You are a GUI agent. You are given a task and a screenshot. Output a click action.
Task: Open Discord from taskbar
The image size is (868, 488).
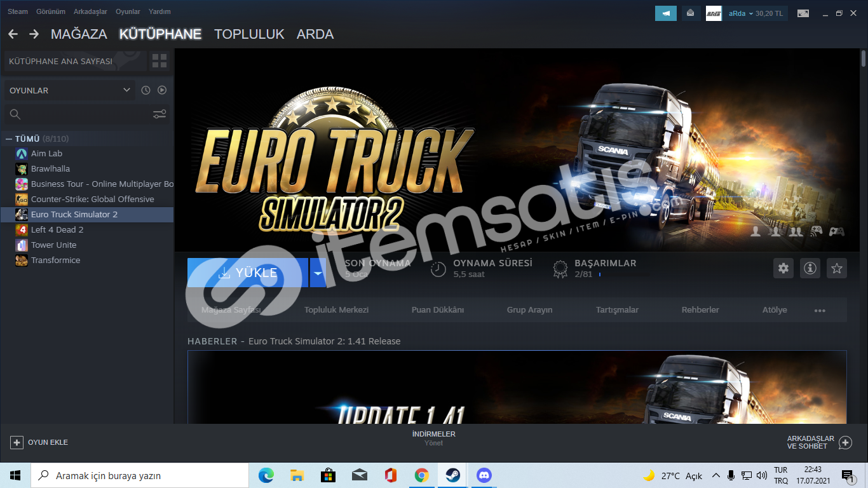[x=484, y=475]
